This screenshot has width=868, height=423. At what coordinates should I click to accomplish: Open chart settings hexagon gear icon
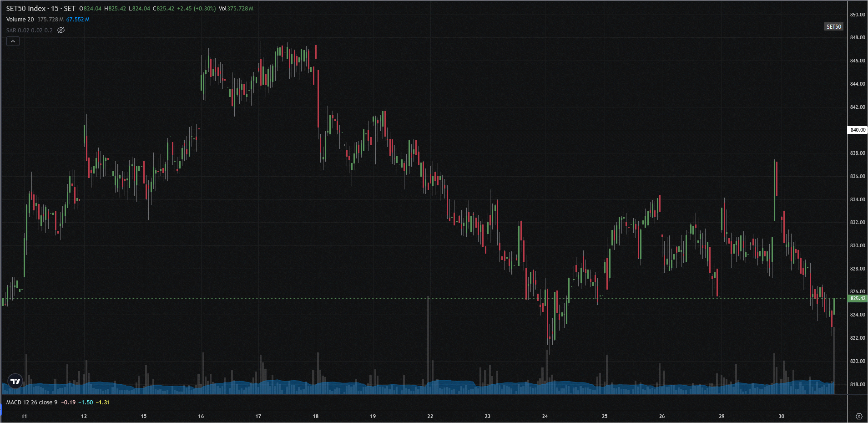tap(858, 416)
